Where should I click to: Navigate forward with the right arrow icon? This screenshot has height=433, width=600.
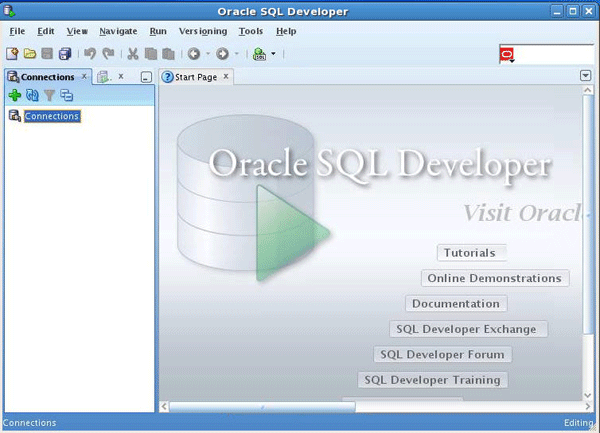tap(222, 54)
